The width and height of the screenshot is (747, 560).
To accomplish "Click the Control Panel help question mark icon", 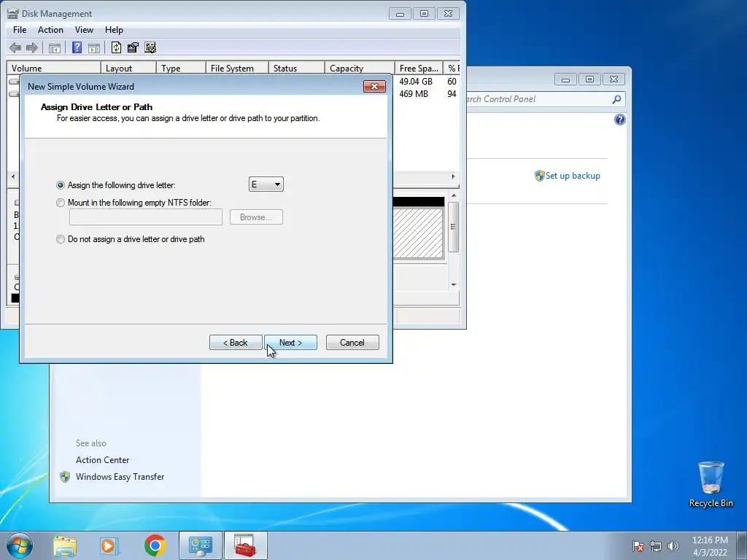I will click(620, 120).
